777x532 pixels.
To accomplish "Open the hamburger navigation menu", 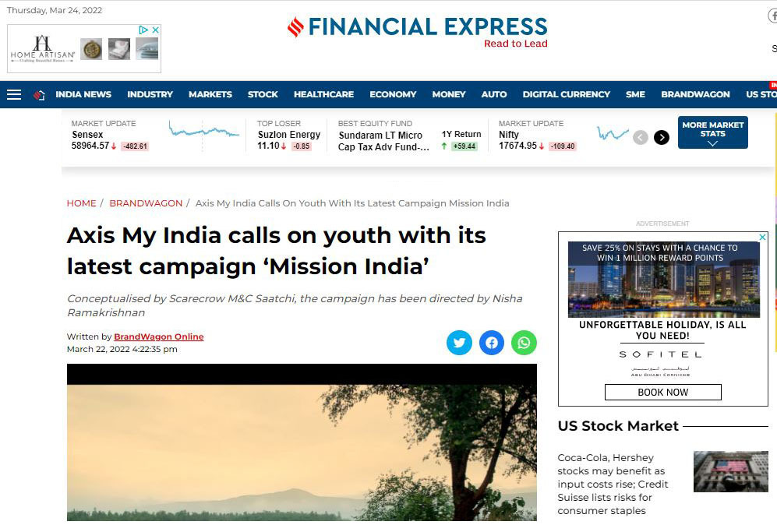I will [14, 94].
